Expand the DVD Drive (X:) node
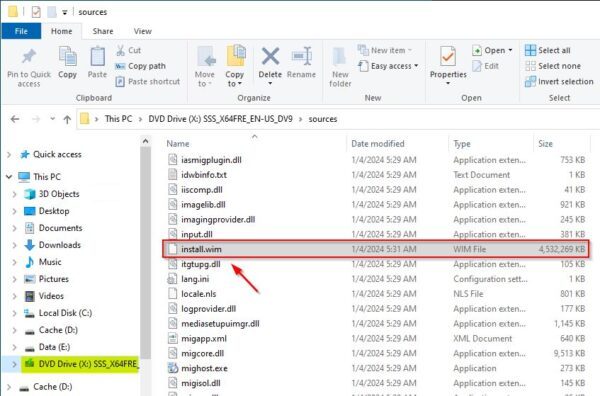 [x=15, y=364]
